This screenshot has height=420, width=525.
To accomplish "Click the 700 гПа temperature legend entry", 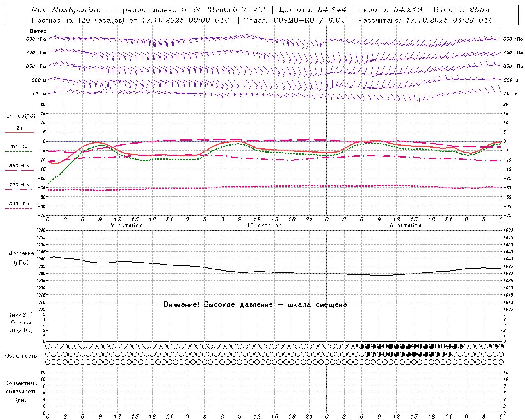I will (19, 185).
